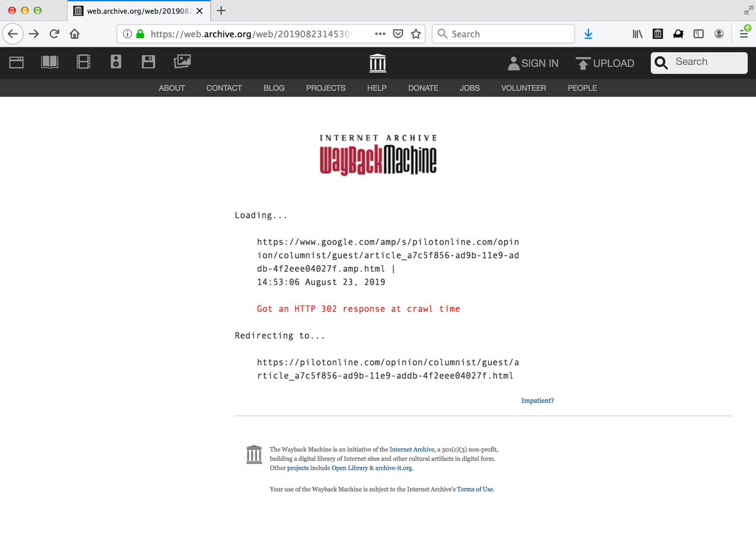The height and width of the screenshot is (542, 756).
Task: Open the HELP menu item
Action: [x=377, y=88]
